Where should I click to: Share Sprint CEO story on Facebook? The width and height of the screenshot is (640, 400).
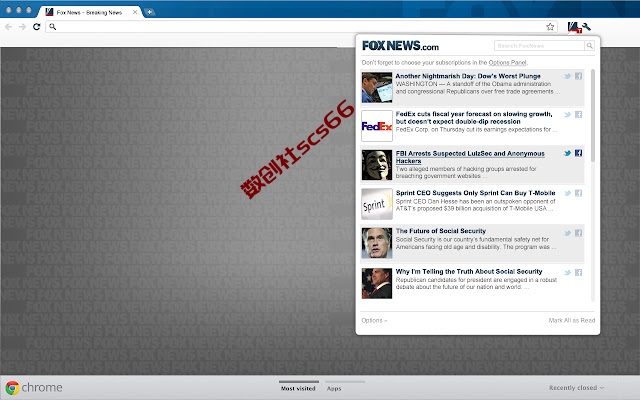578,193
